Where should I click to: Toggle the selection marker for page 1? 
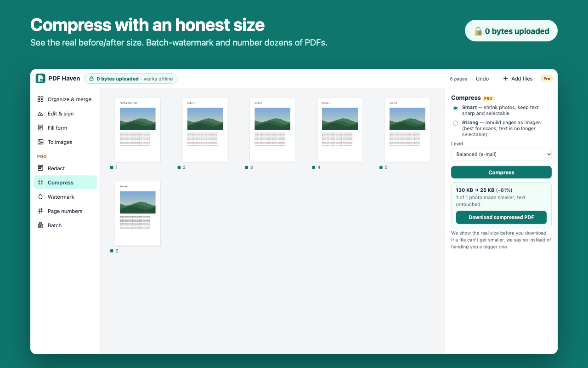click(112, 167)
